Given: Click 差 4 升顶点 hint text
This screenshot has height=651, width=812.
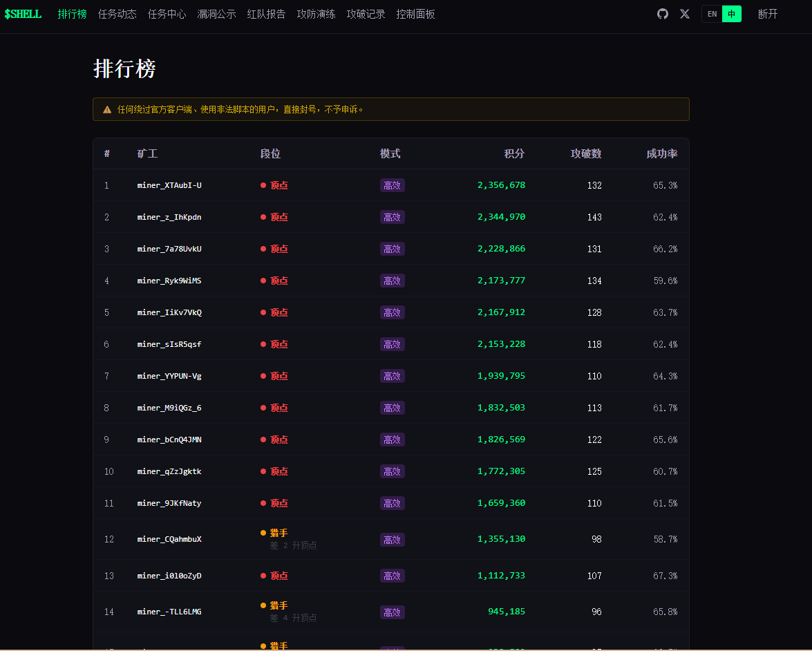Looking at the screenshot, I should pos(293,618).
